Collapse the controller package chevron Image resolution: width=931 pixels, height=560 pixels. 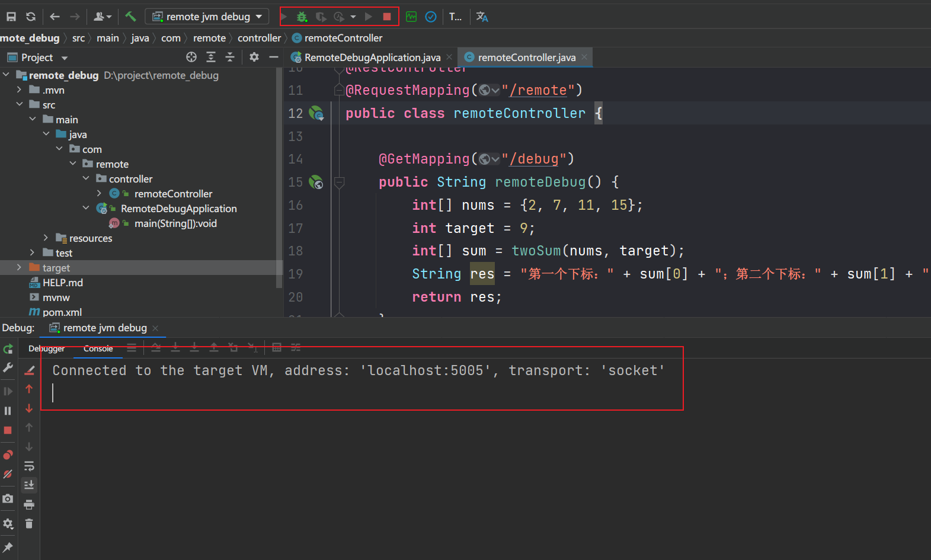[86, 178]
